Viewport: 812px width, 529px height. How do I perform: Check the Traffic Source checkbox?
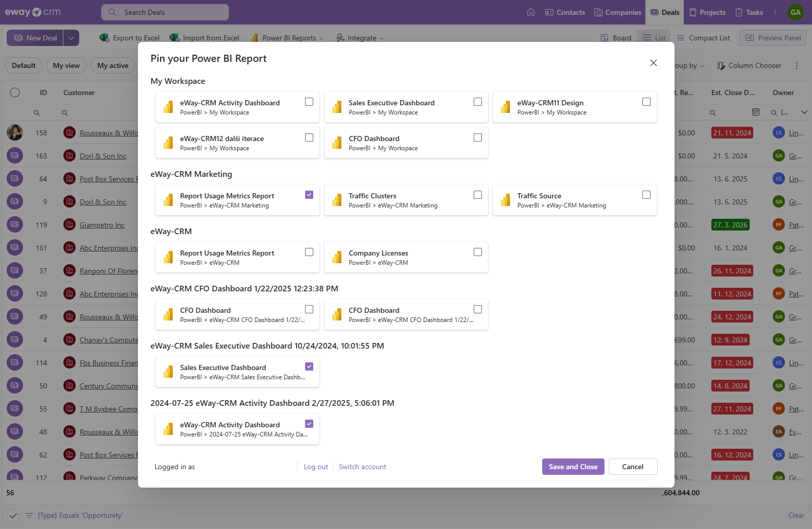coord(646,195)
